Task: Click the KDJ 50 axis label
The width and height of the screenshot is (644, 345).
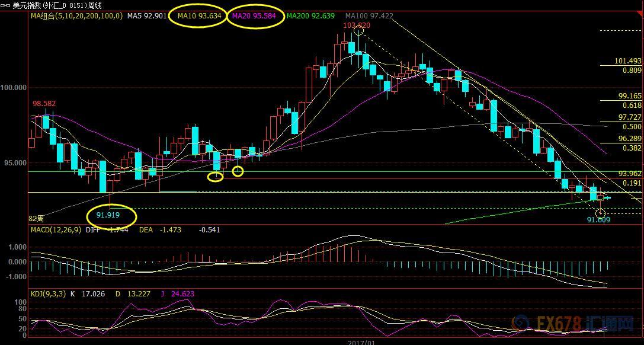Action: [x=24, y=318]
